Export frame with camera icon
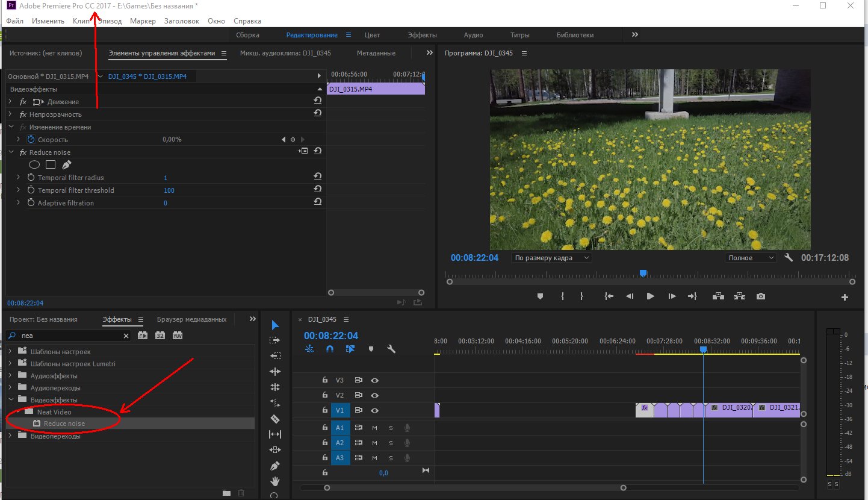868x500 pixels. [x=761, y=296]
